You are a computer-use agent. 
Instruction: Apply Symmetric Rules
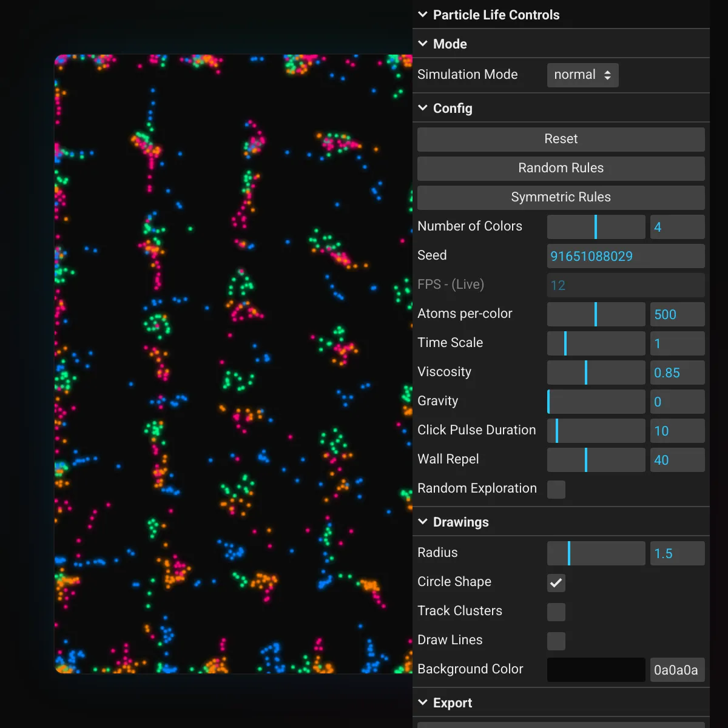click(561, 197)
